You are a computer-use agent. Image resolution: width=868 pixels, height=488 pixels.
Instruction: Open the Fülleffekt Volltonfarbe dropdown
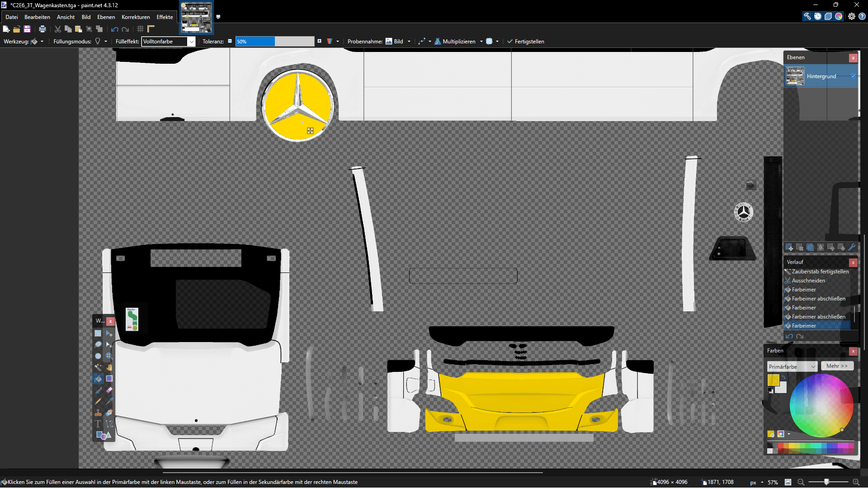(168, 42)
